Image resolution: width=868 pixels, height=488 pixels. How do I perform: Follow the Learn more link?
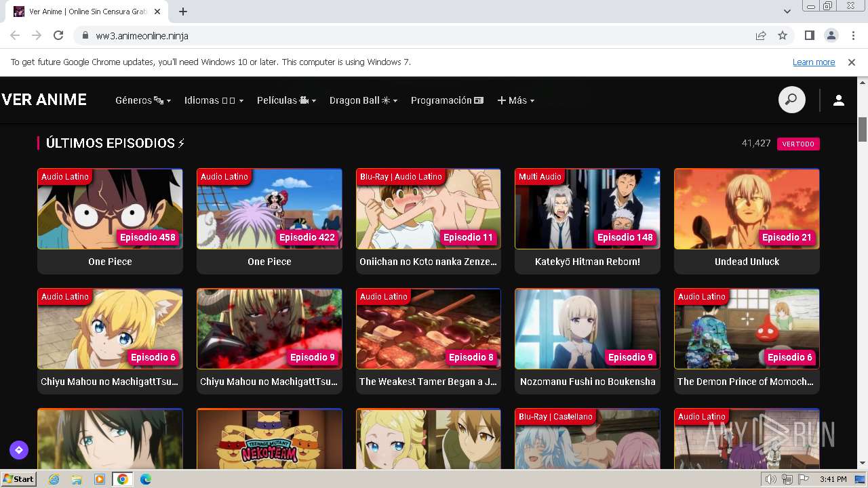[x=814, y=62]
